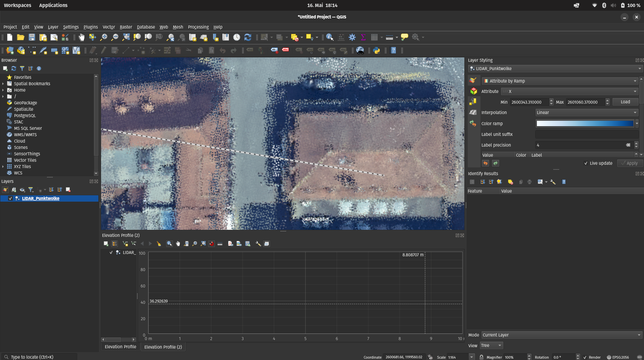Select the Pan Map hand tool
The width and height of the screenshot is (644, 360).
point(82,37)
